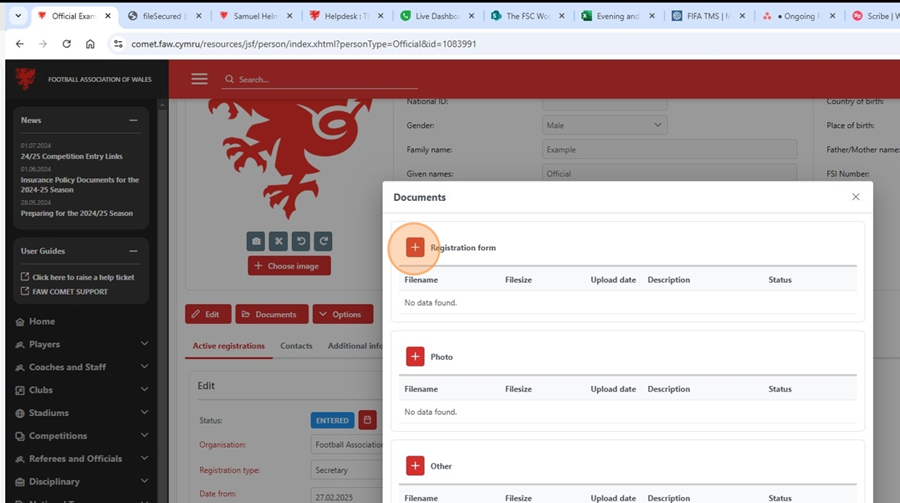Switch to the Active registrations tab
Image resolution: width=900 pixels, height=503 pixels.
coord(228,346)
